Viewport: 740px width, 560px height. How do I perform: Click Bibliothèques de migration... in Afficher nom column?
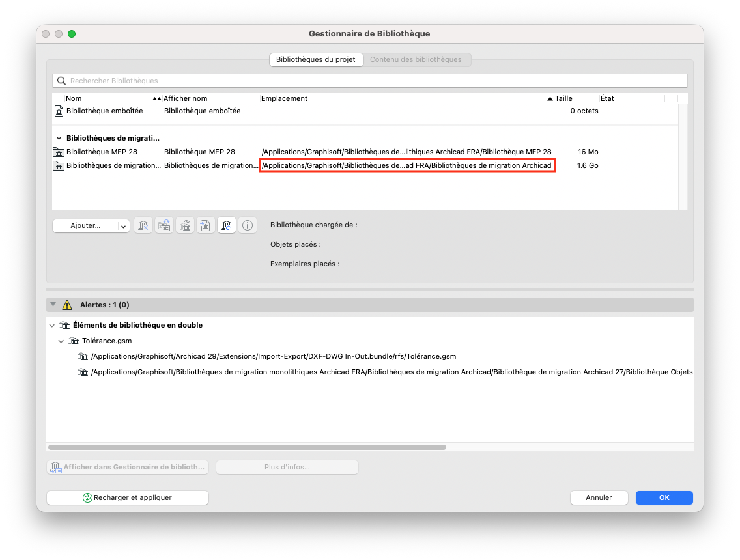coord(211,165)
